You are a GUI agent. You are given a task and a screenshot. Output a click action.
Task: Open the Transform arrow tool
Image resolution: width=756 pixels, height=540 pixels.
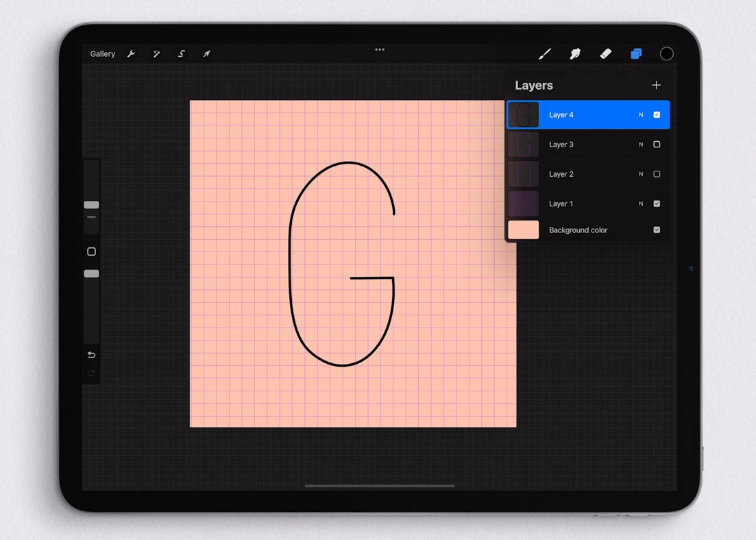(206, 53)
